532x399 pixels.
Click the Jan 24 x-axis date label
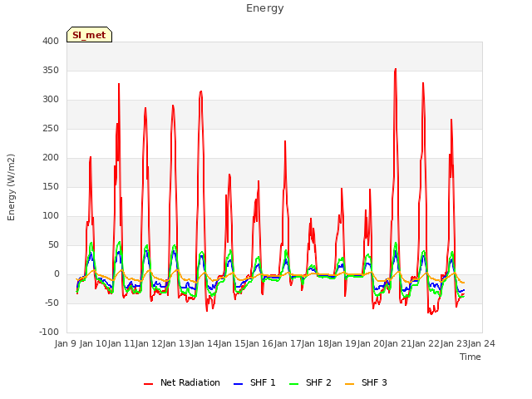click(481, 344)
